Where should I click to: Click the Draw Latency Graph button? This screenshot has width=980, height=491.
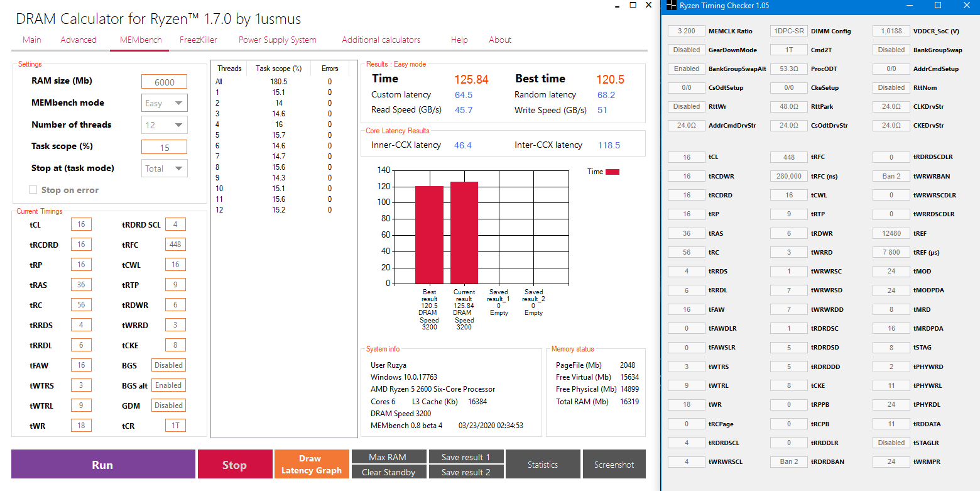coord(312,465)
